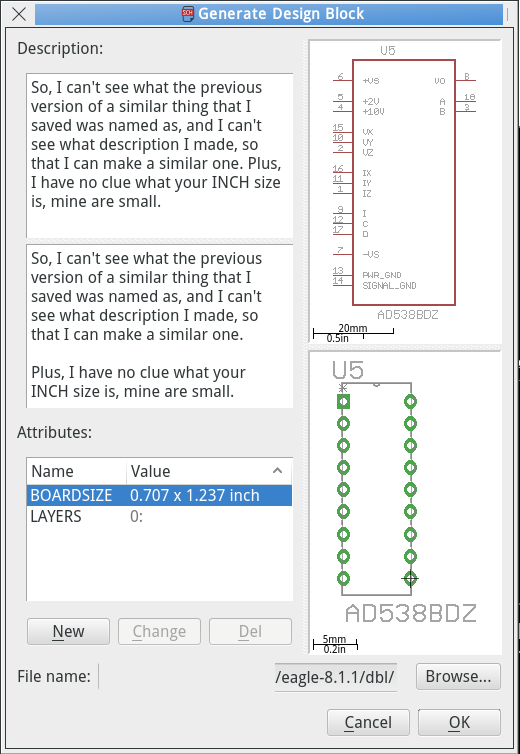Click the board footprint preview of U5
This screenshot has height=754, width=520.
click(405, 502)
